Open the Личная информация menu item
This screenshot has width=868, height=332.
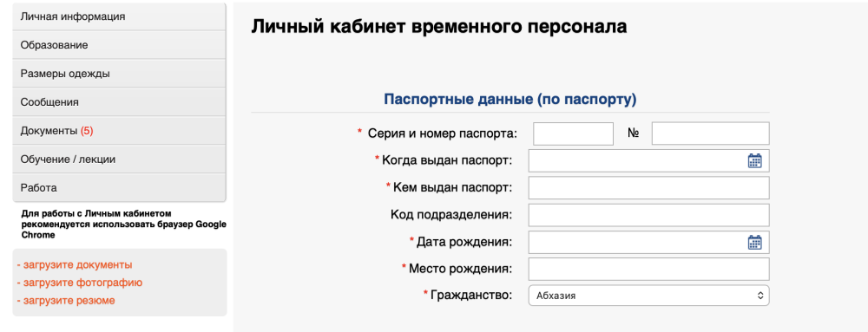point(119,16)
